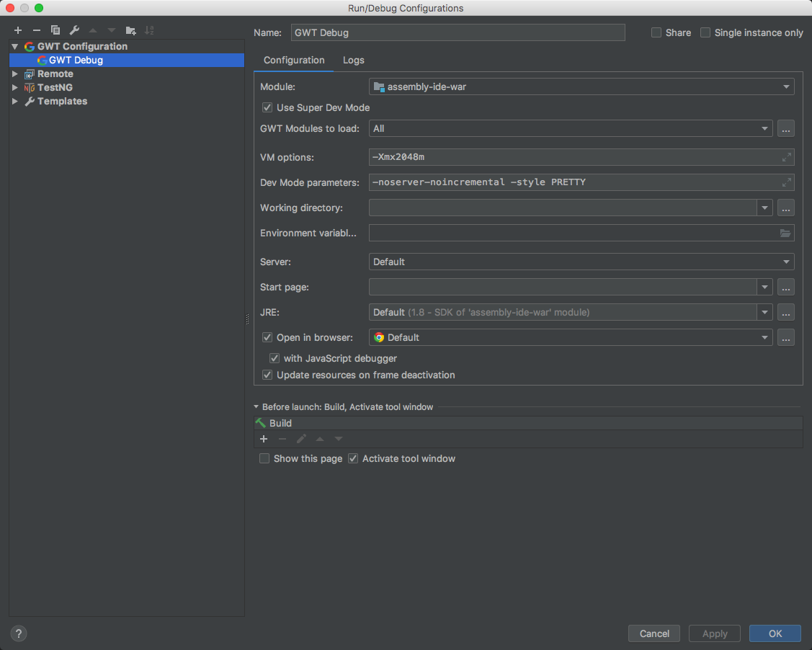Open Environment variables folder icon

pyautogui.click(x=785, y=233)
